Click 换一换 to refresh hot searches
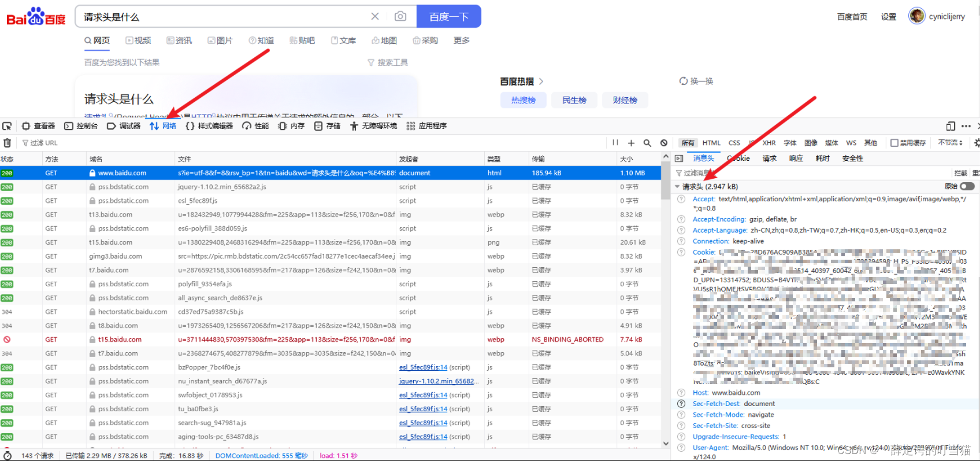The height and width of the screenshot is (461, 980). point(696,81)
